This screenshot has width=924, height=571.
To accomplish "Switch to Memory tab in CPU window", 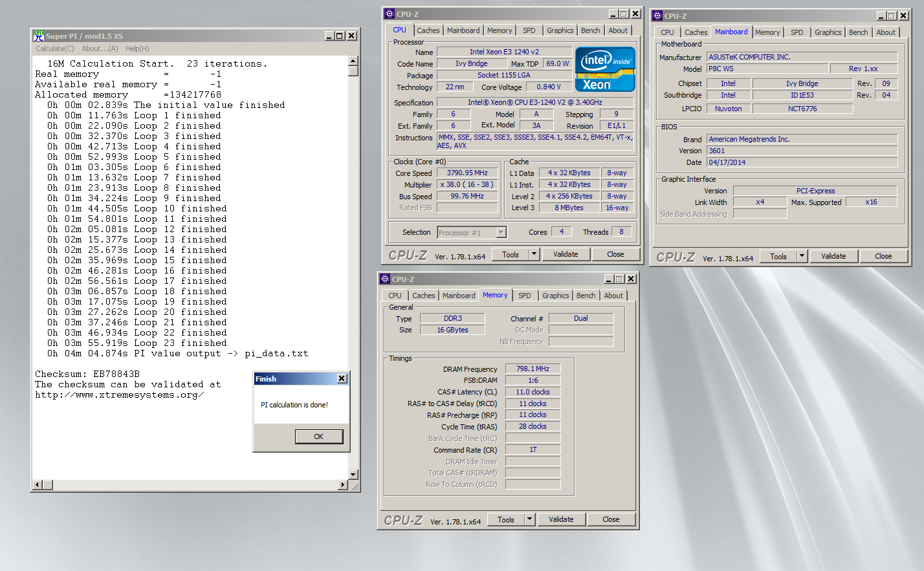I will tap(500, 30).
